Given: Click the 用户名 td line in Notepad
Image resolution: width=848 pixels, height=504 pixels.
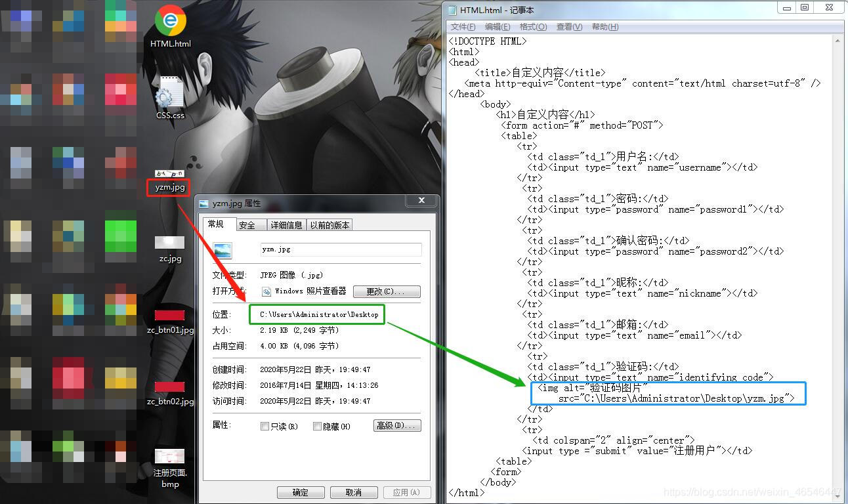Looking at the screenshot, I should pyautogui.click(x=603, y=157).
